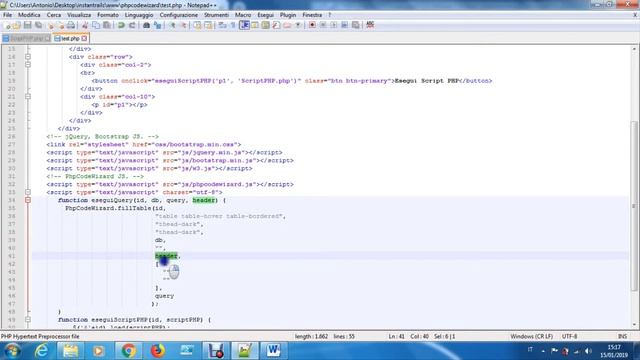Click the vertical scrollbar thumb

[634, 206]
